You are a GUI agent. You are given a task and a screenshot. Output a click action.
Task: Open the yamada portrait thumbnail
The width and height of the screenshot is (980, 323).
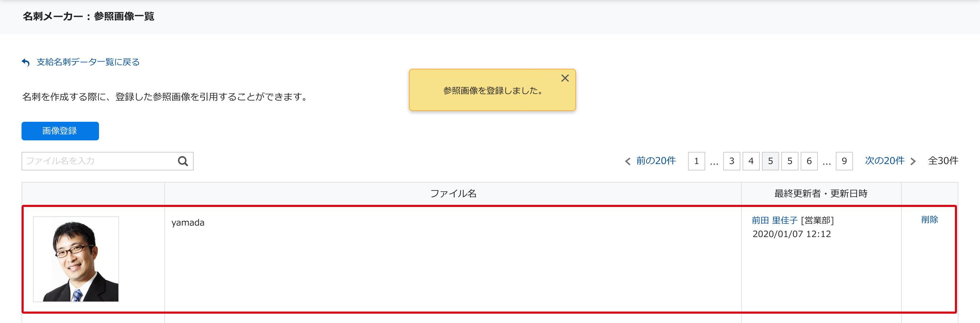pos(76,259)
